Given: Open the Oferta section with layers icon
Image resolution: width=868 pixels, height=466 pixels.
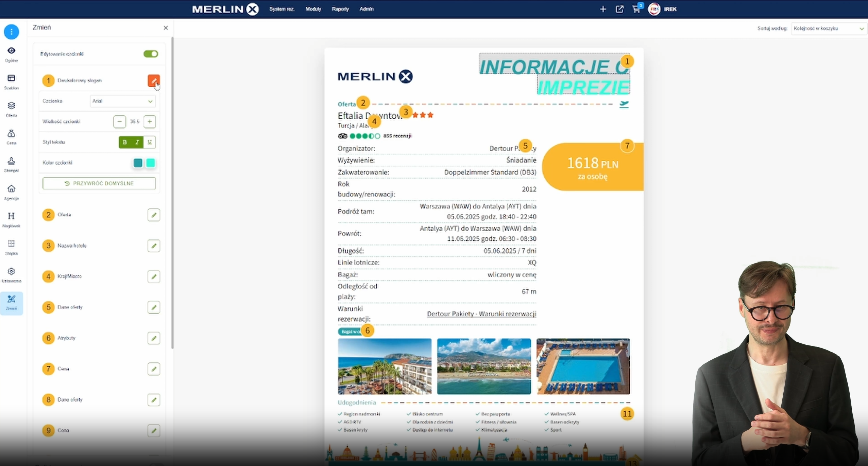Looking at the screenshot, I should 11,110.
